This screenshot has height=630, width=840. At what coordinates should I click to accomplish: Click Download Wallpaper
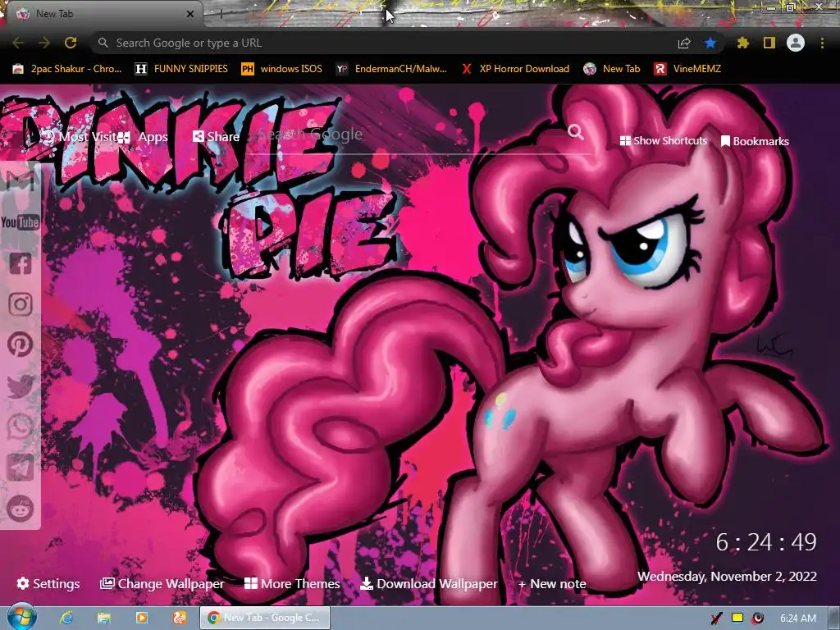428,583
